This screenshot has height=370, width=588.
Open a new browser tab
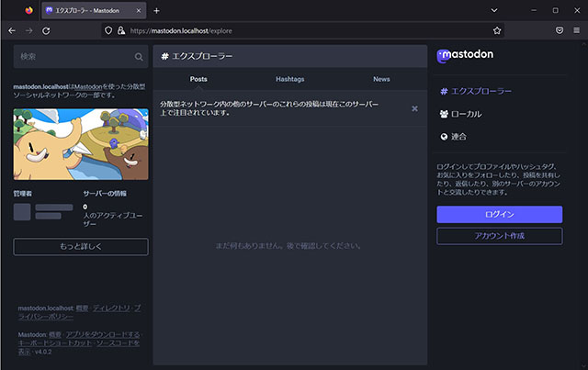tap(156, 11)
